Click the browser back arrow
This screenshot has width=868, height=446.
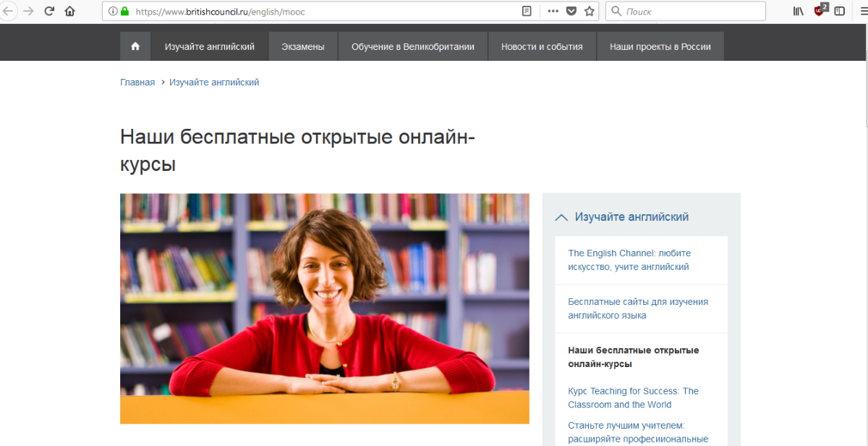(8, 12)
